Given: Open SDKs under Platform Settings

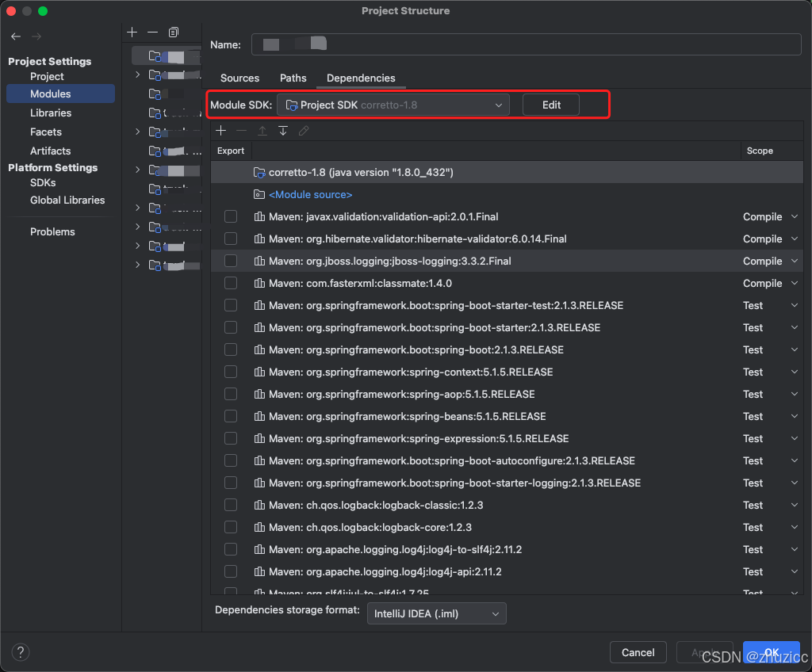Looking at the screenshot, I should (x=43, y=183).
